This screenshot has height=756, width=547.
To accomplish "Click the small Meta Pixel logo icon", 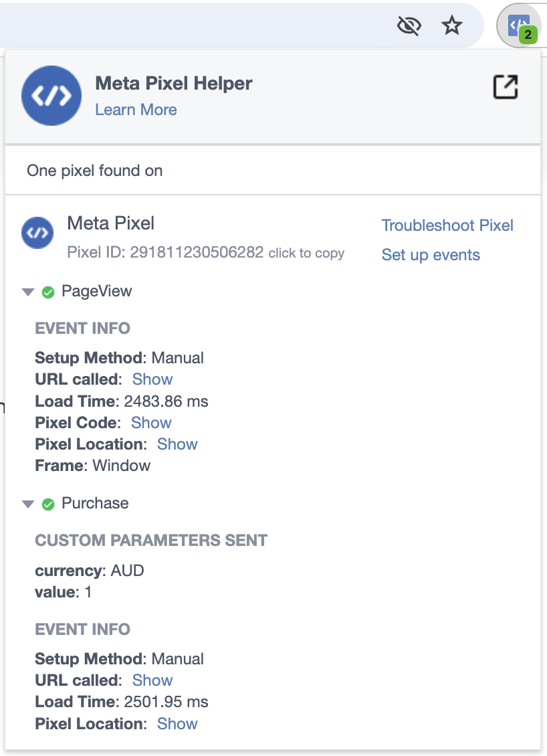I will pos(37,233).
